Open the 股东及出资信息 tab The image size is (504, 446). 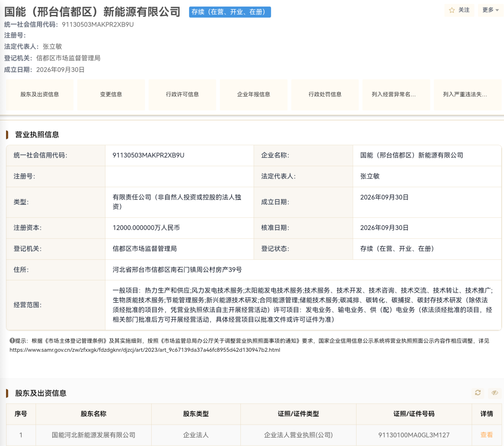40,94
